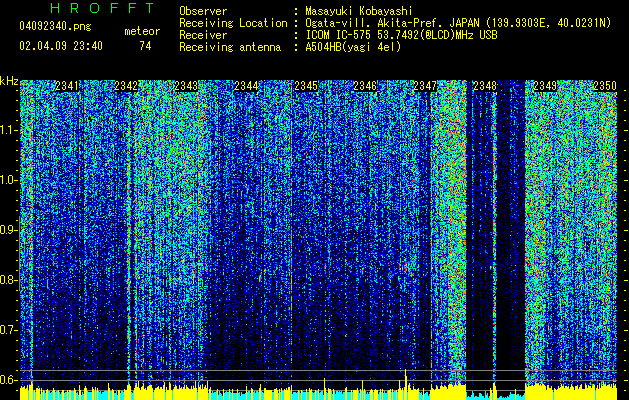629x400 pixels.
Task: Click the 2341 time marker
Action: (67, 86)
